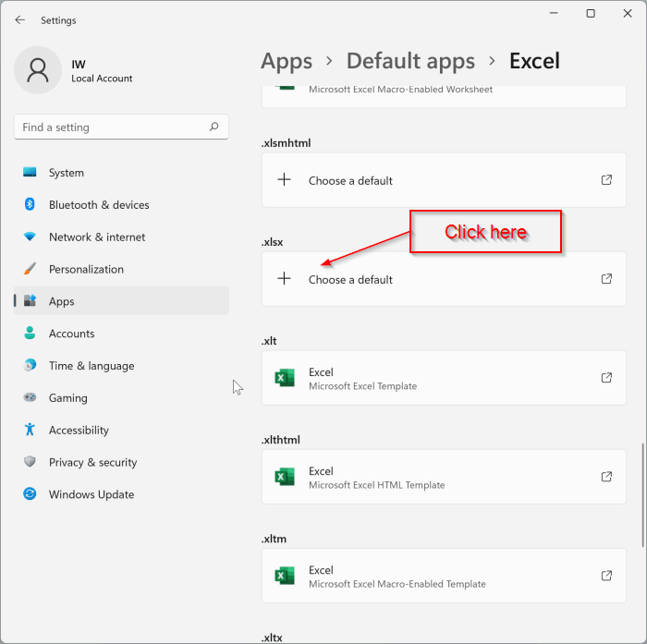
Task: Open Network & internet settings
Action: (x=121, y=237)
